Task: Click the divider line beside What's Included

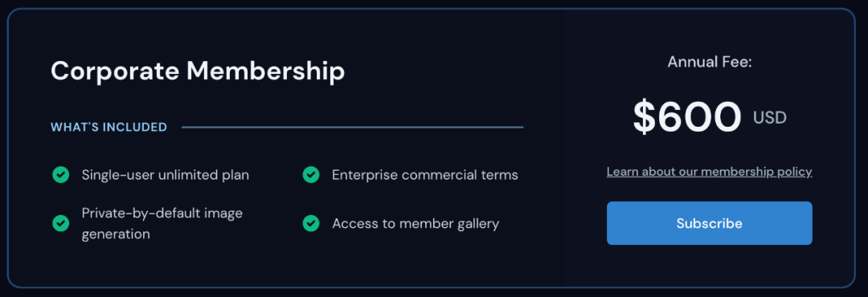Action: [x=352, y=127]
